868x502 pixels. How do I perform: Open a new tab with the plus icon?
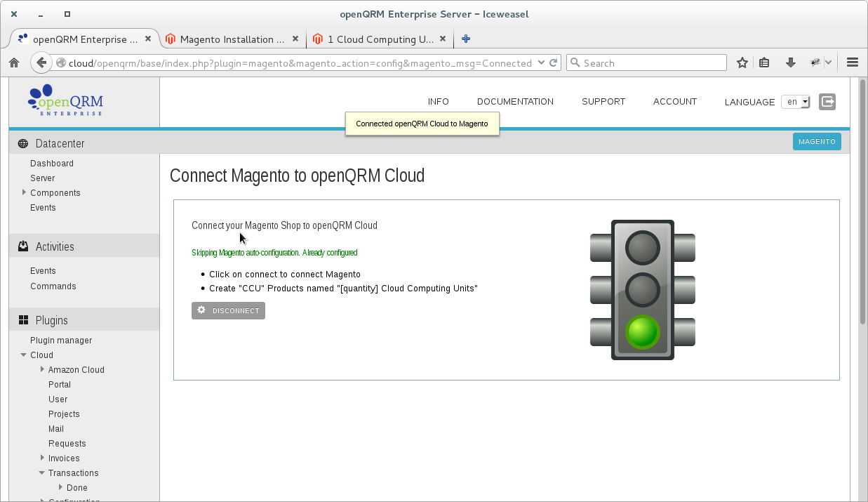click(466, 39)
